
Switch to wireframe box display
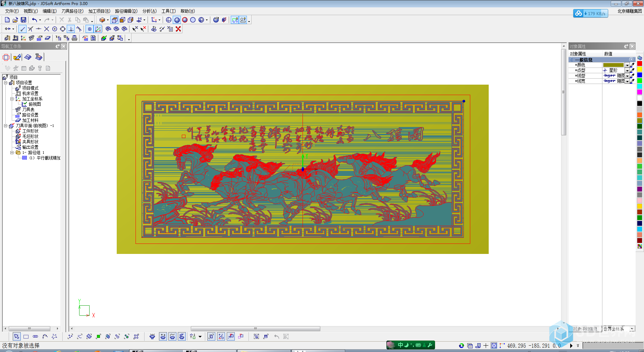(x=114, y=20)
